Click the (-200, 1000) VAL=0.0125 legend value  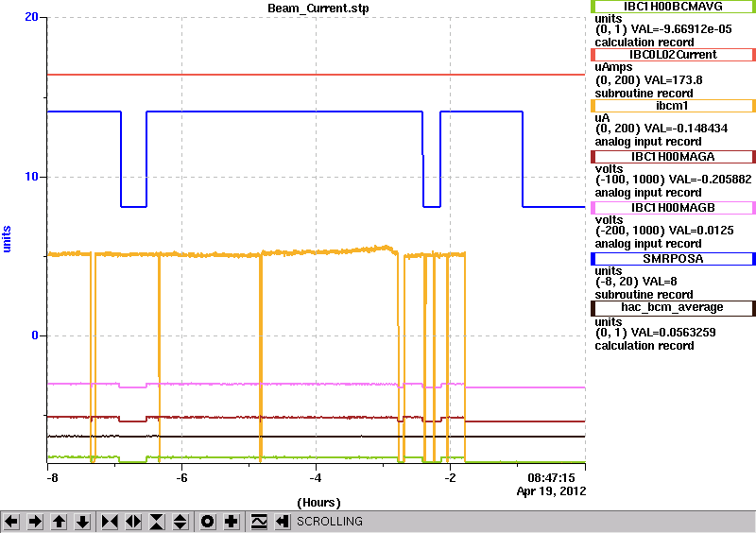tap(664, 231)
